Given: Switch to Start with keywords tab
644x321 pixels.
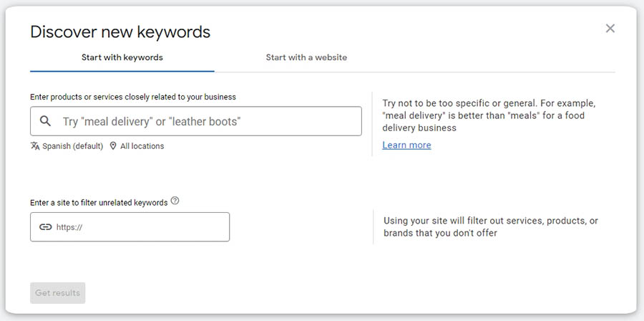Looking at the screenshot, I should (122, 57).
